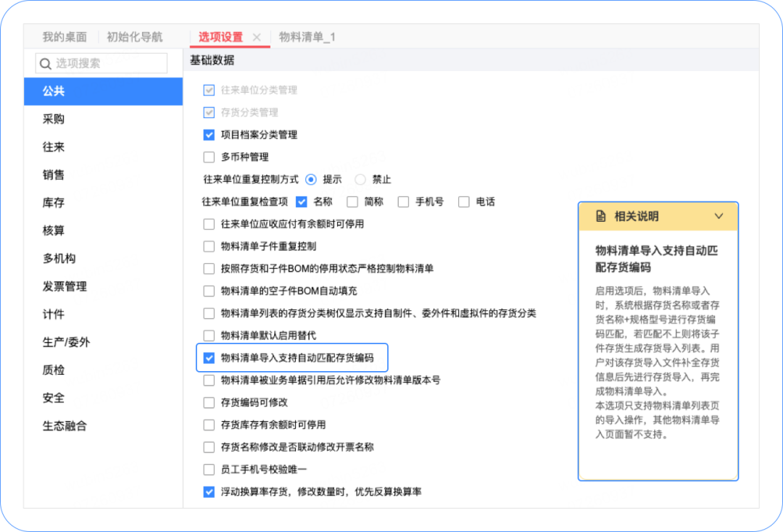Go to 生产/委外 settings category

point(66,342)
